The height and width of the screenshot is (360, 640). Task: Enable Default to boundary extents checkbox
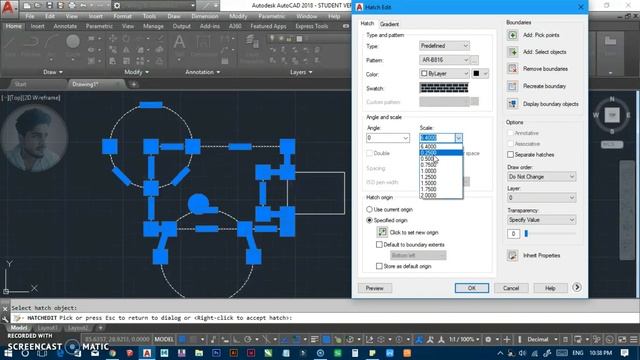(x=379, y=244)
